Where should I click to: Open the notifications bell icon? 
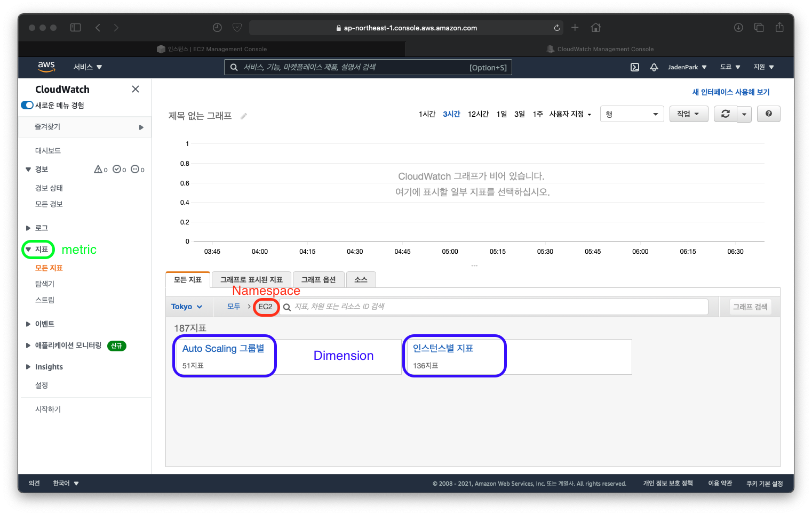(x=654, y=67)
